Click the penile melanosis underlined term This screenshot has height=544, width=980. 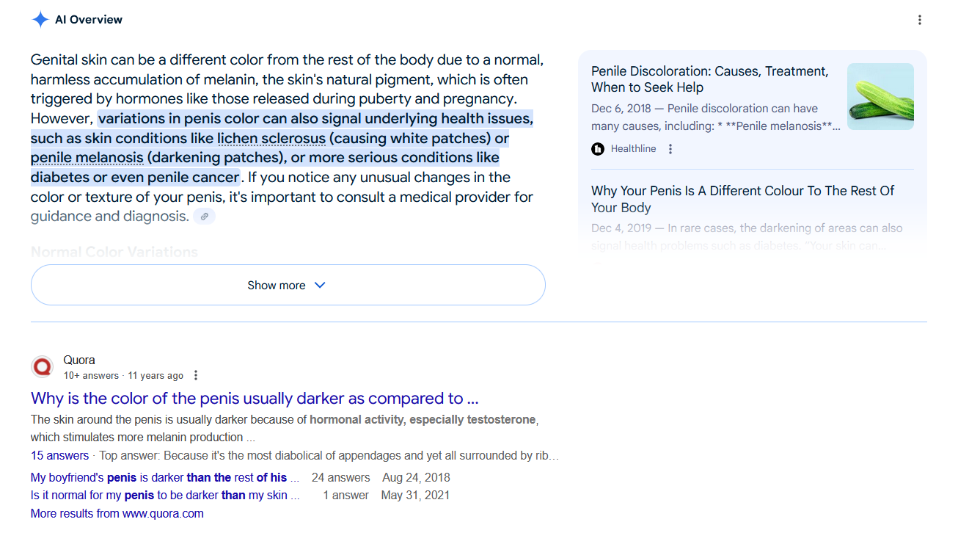(87, 158)
